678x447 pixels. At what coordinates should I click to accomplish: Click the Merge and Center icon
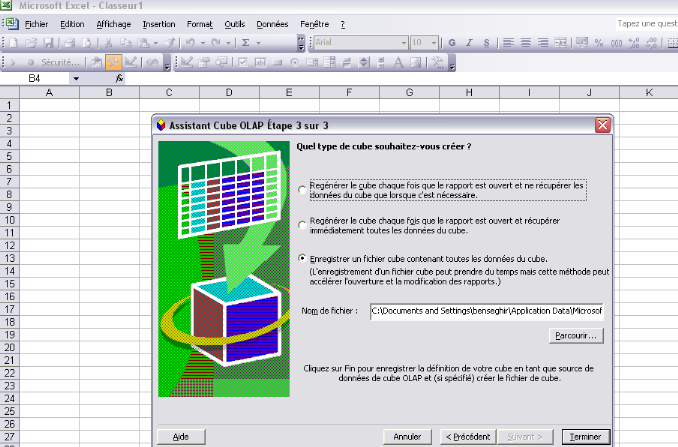click(x=560, y=43)
